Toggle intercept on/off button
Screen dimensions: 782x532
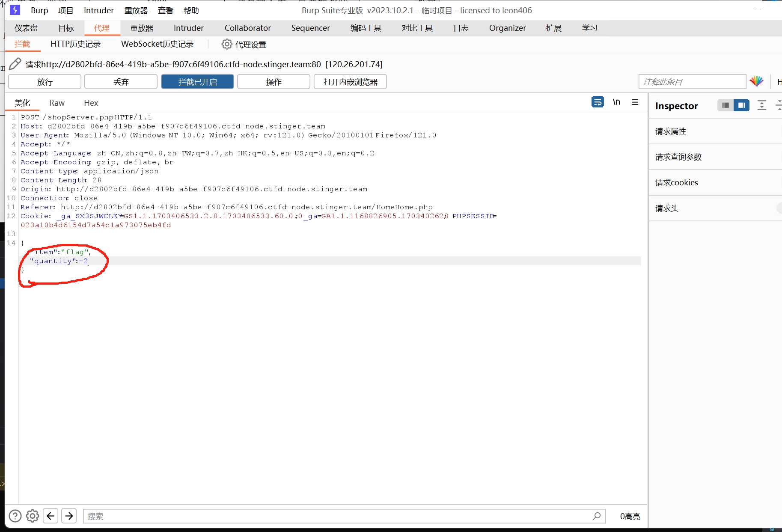click(x=197, y=82)
